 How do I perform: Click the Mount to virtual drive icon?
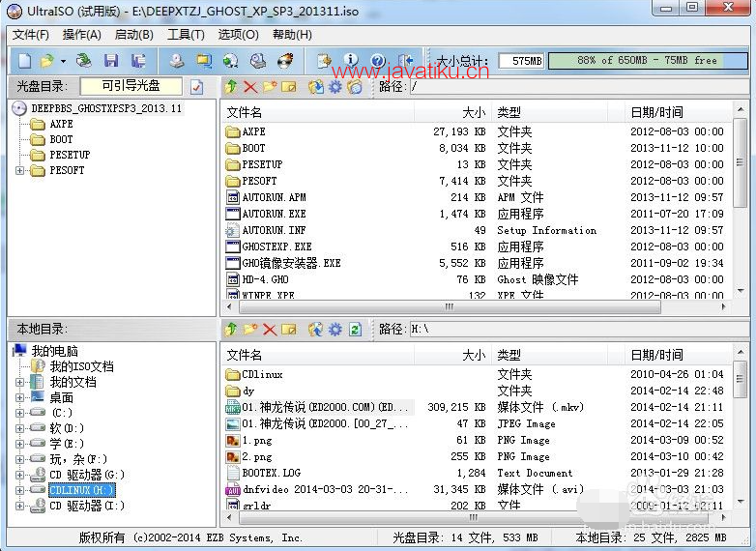click(x=258, y=61)
